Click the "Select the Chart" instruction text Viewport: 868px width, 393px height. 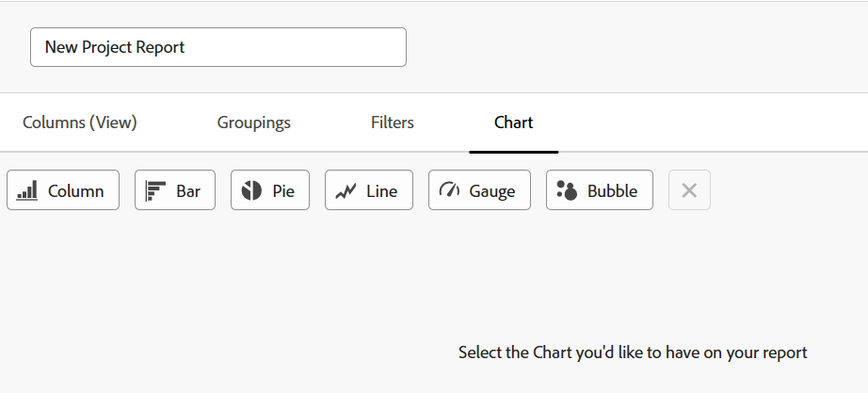pos(633,352)
